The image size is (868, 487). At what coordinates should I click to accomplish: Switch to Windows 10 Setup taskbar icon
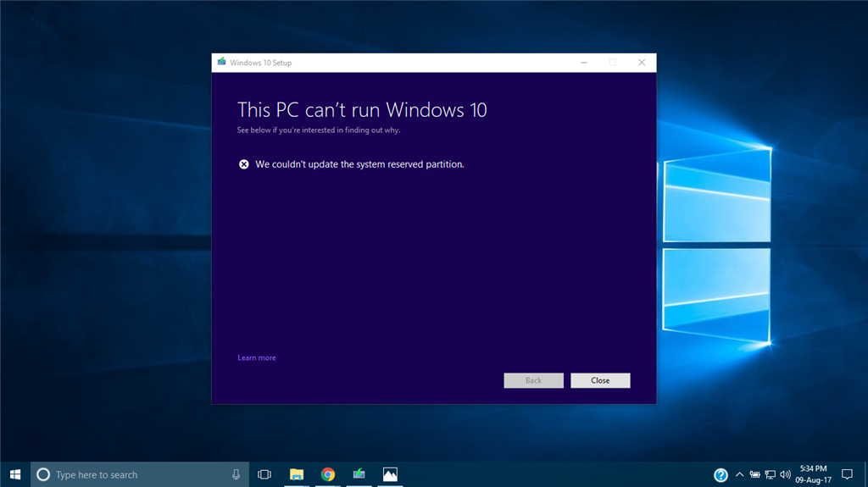tap(359, 474)
